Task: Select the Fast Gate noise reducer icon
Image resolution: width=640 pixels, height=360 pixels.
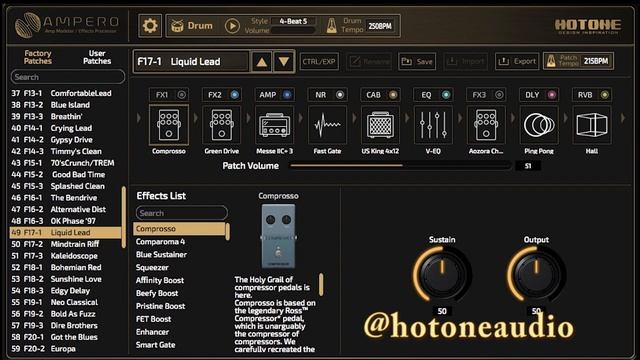Action: tap(327, 125)
